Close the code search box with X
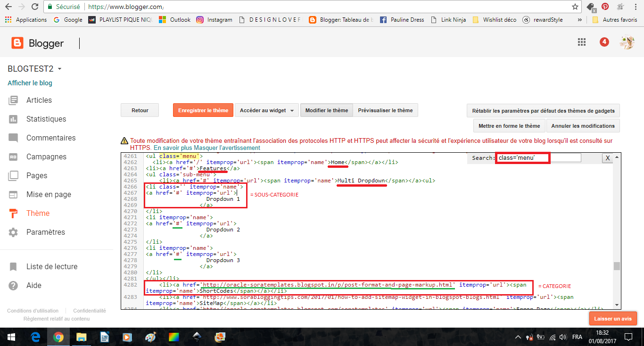The width and height of the screenshot is (644, 346). [x=607, y=158]
